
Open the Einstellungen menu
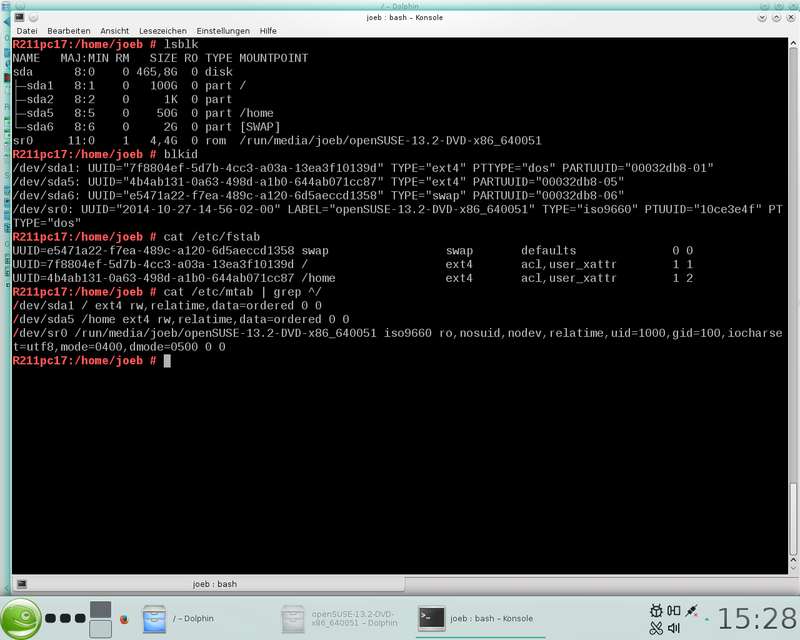click(223, 31)
